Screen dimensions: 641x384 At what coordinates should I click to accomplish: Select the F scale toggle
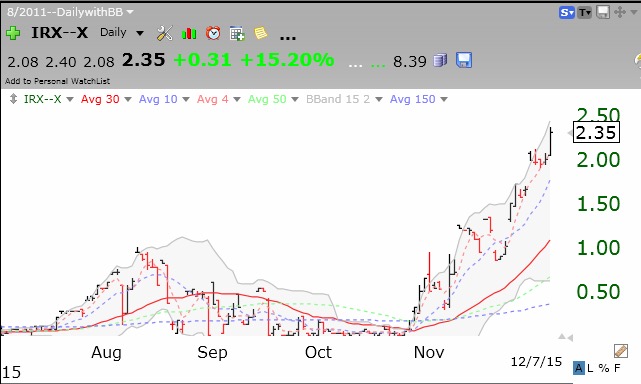(x=617, y=368)
